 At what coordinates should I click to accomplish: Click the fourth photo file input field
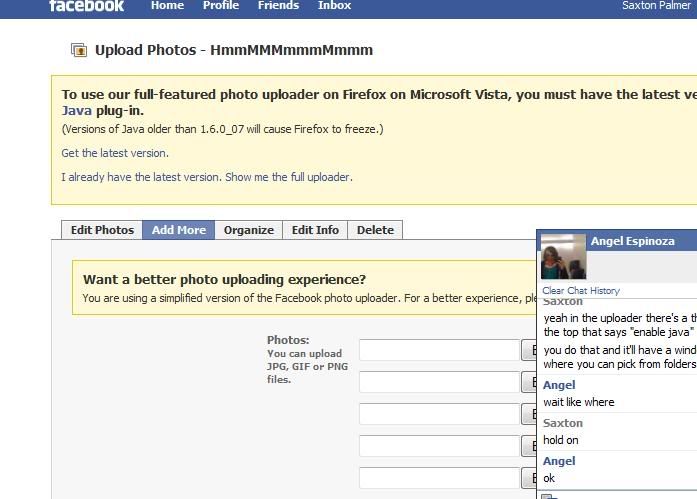pyautogui.click(x=439, y=446)
